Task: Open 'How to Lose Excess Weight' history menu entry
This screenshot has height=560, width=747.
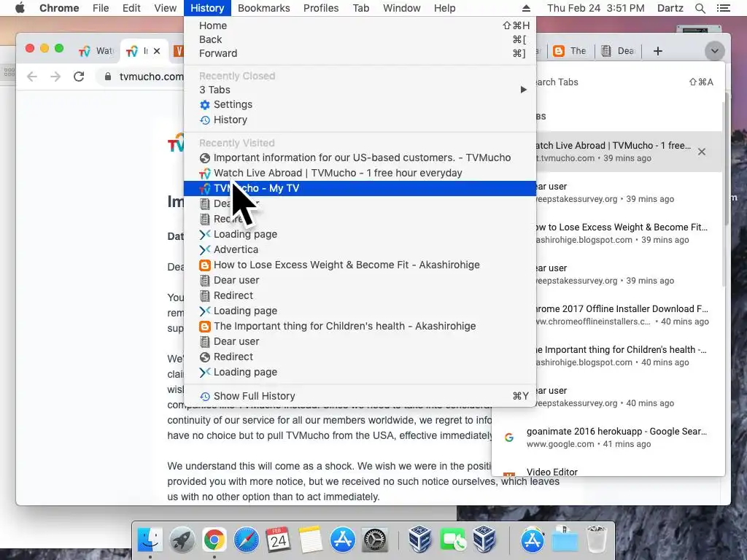Action: 360,265
